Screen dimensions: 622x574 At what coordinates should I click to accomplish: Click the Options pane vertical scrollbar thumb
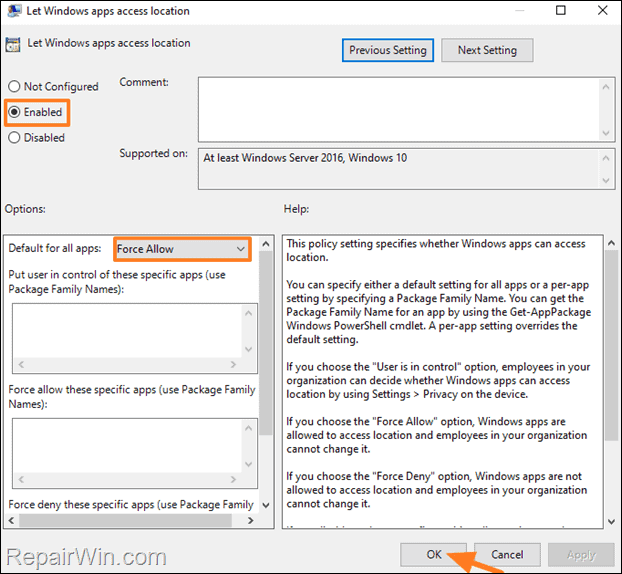click(266, 343)
